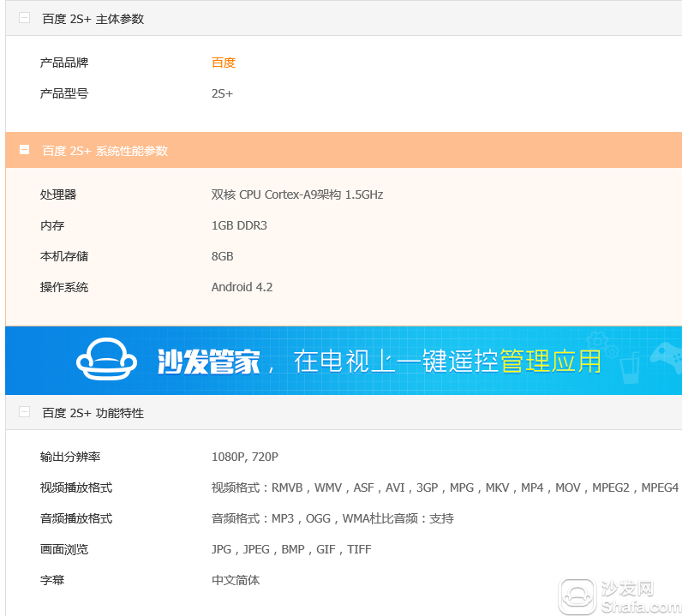The height and width of the screenshot is (616, 682).
Task: Select the 1080P, 720P value
Action: point(245,457)
